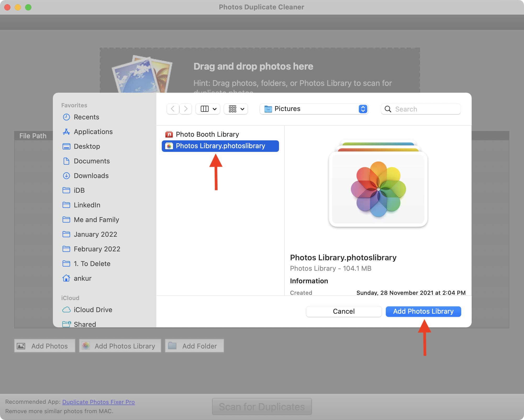524x420 pixels.
Task: Select Recents in the sidebar
Action: point(105,117)
